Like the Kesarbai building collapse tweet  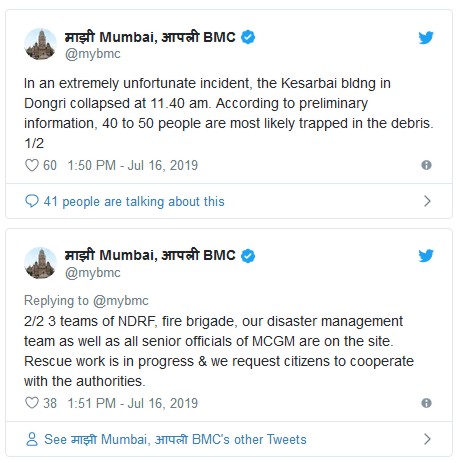(x=32, y=165)
